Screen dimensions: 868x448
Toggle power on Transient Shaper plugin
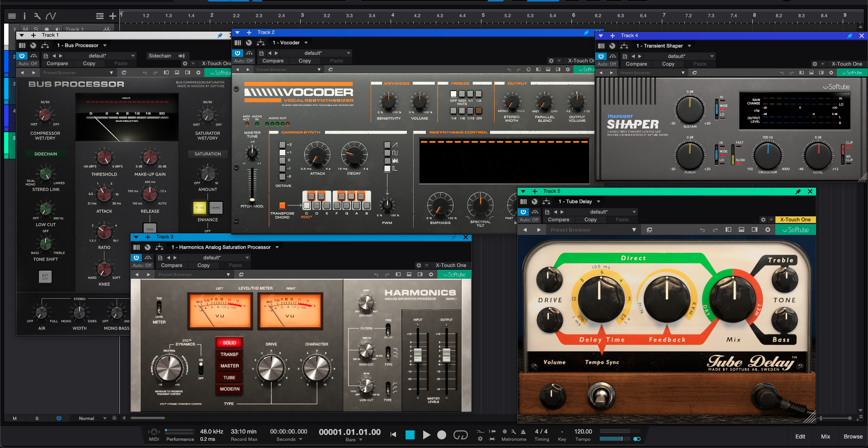pos(601,56)
